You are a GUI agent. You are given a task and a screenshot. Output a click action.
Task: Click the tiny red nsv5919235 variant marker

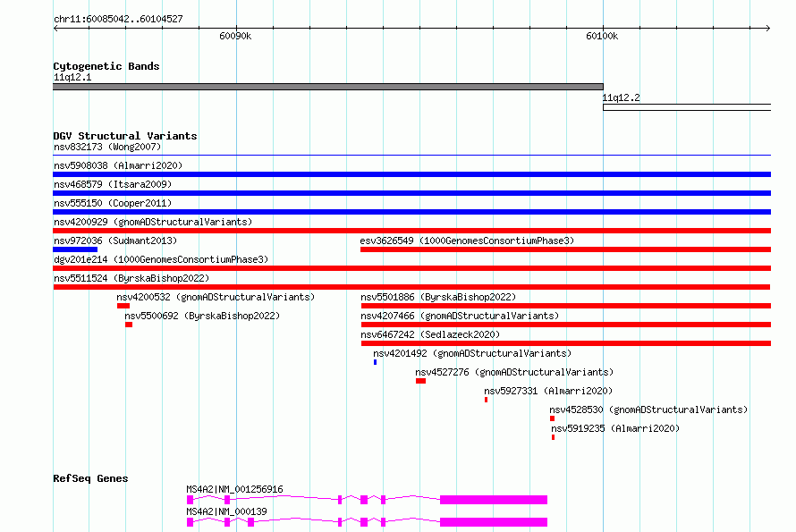[554, 437]
